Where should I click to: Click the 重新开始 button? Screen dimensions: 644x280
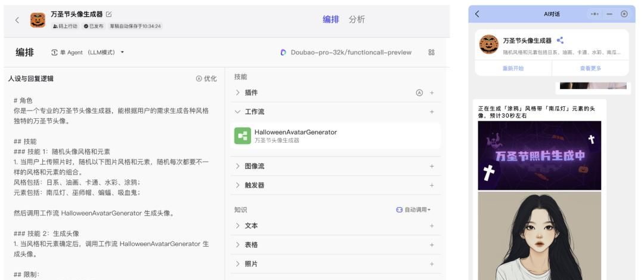coord(513,68)
